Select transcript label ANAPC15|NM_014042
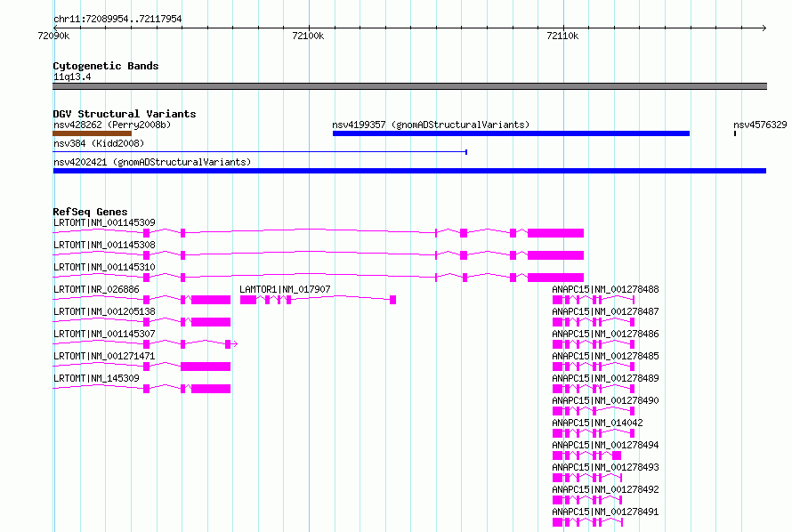 click(x=597, y=423)
